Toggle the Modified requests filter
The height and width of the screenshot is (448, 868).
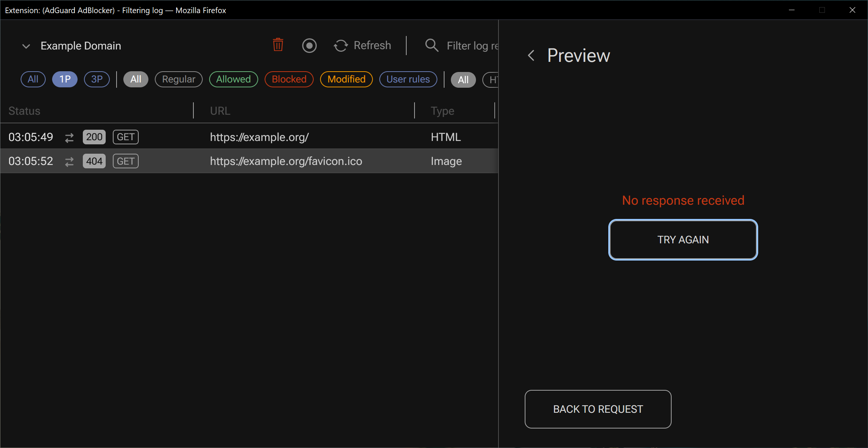coord(346,79)
